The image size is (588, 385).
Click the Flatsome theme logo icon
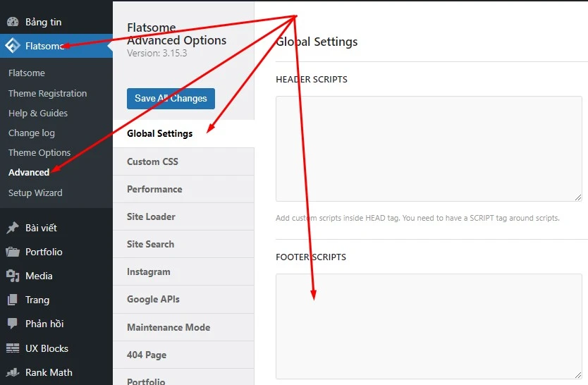tap(13, 47)
